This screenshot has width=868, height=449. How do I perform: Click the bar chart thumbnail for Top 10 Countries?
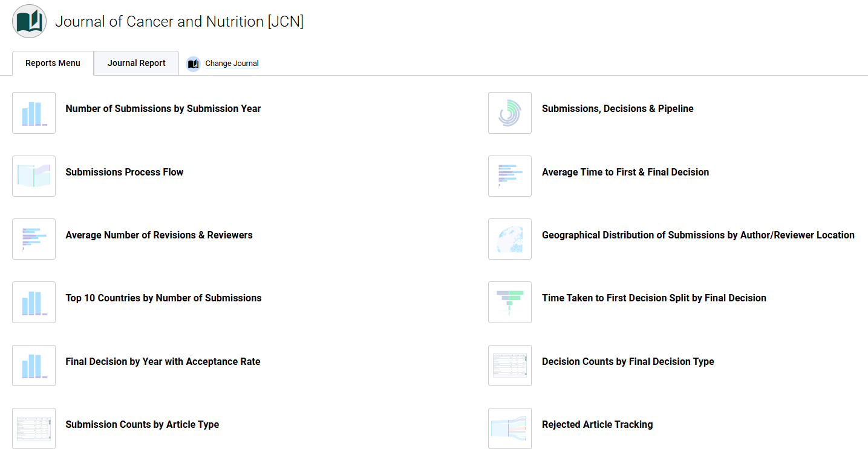pos(34,302)
